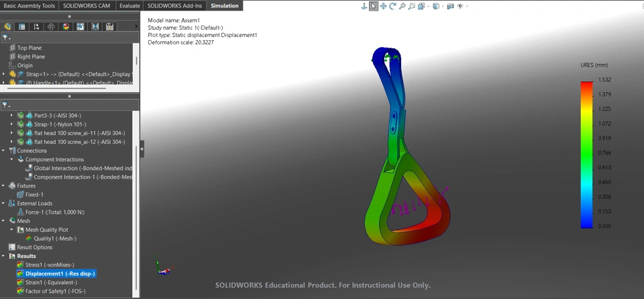The image size is (644, 299).
Task: Click the 1.532 maximum legend value
Action: pyautogui.click(x=605, y=80)
